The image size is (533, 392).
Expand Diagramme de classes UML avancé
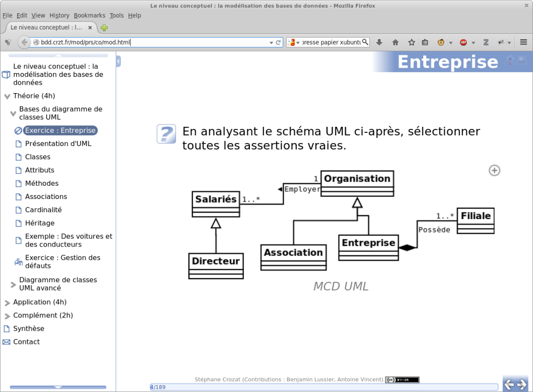click(13, 284)
